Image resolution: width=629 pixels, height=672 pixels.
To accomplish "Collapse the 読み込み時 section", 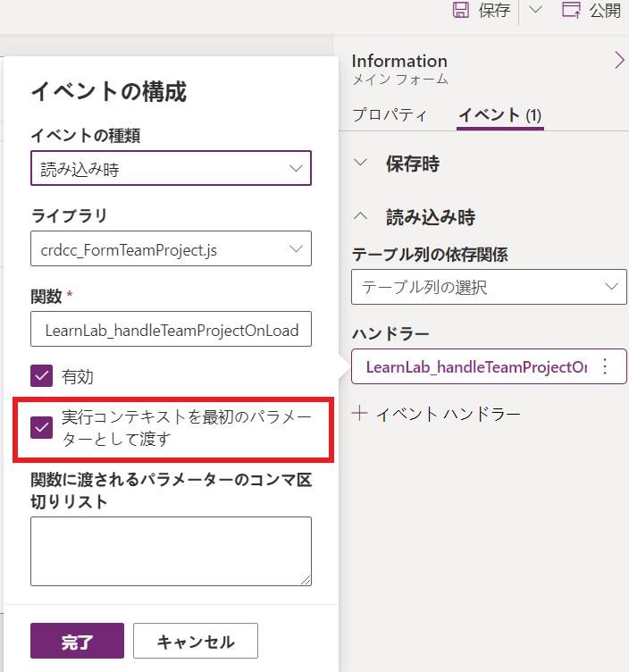I will click(x=361, y=216).
